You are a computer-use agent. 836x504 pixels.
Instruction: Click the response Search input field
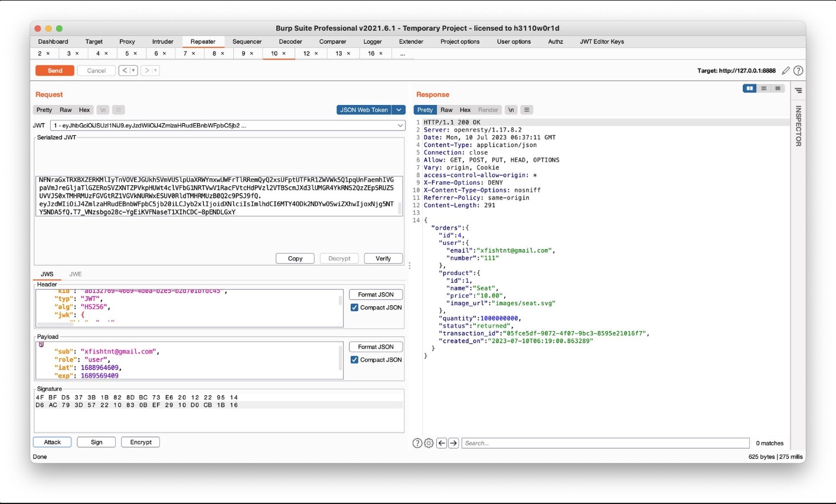point(605,443)
